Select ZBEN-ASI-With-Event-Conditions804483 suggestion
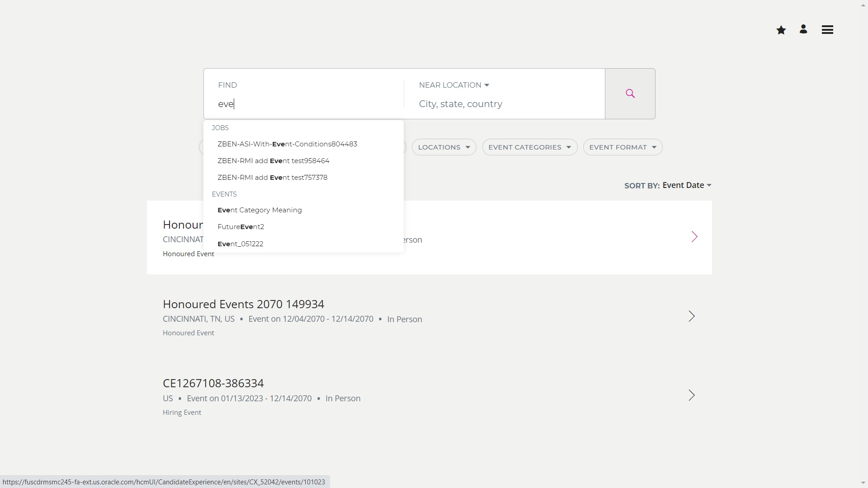Image resolution: width=868 pixels, height=488 pixels. pos(287,144)
